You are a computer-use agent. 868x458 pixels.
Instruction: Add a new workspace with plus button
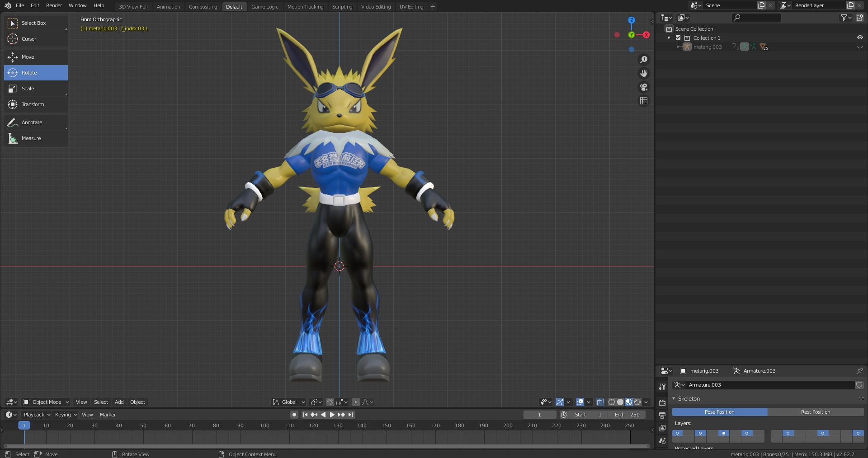coord(433,7)
